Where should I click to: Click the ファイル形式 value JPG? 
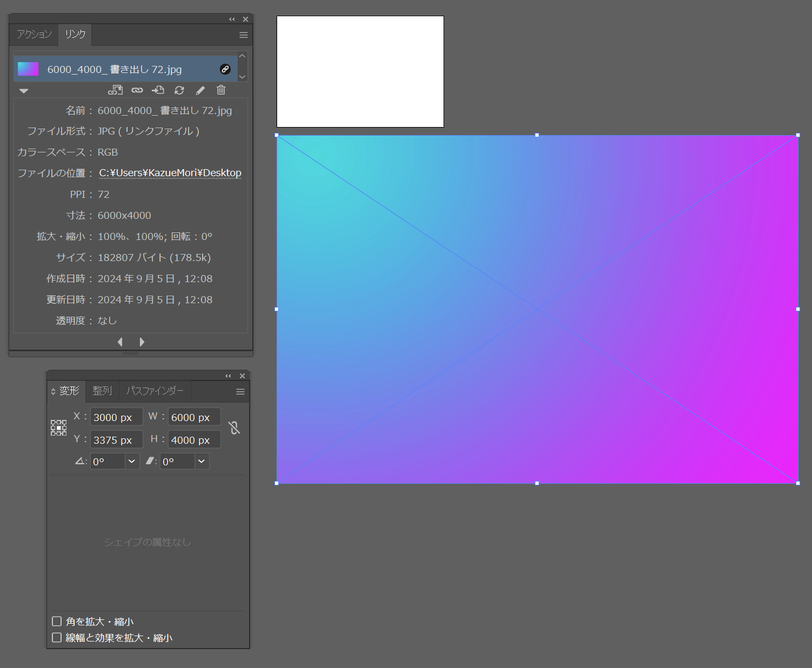(x=149, y=131)
